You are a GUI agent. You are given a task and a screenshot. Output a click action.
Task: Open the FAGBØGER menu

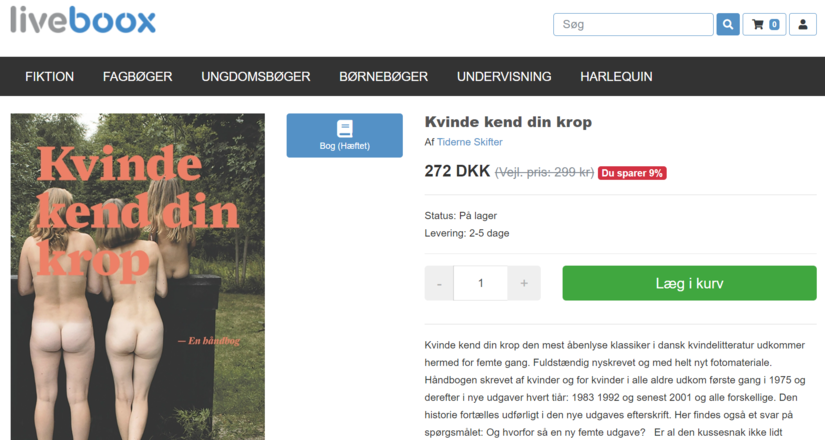tap(137, 76)
